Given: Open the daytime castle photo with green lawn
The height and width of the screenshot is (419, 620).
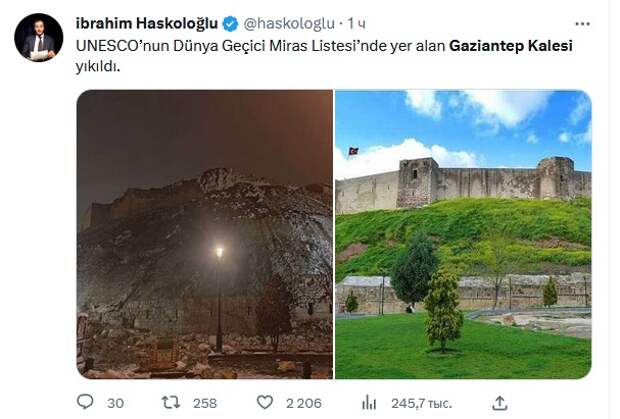Looking at the screenshot, I should [x=463, y=234].
